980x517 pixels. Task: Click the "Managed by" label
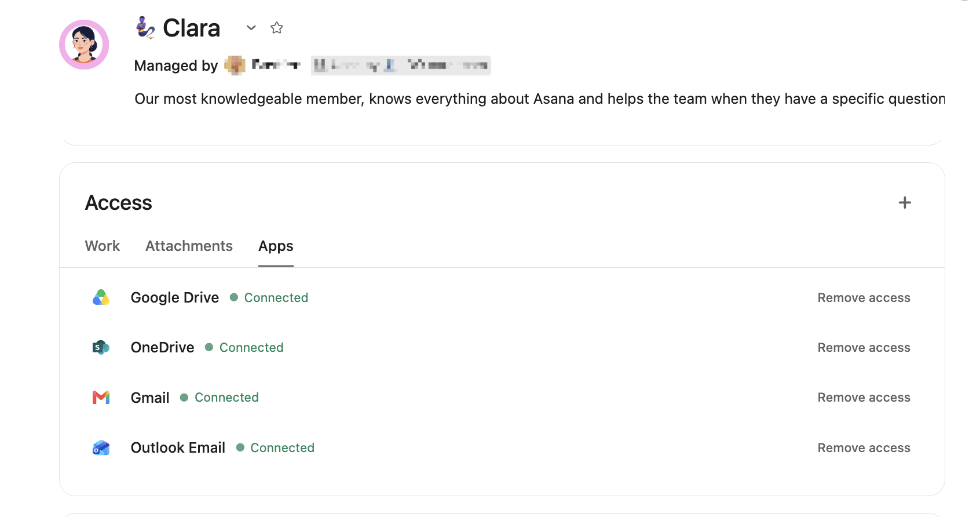click(x=176, y=66)
